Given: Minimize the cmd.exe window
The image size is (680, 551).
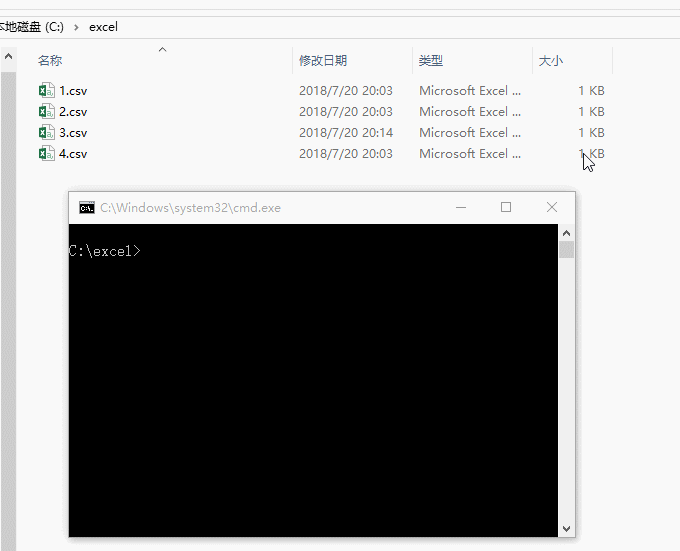Looking at the screenshot, I should tap(461, 207).
